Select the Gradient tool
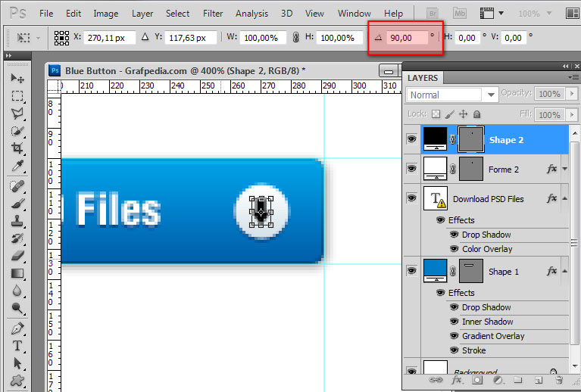This screenshot has height=392, width=581. point(17,273)
